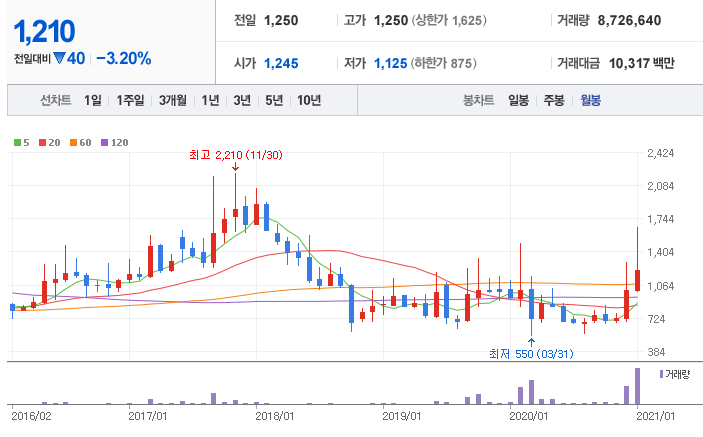Select the 1일 line chart period

tap(93, 100)
